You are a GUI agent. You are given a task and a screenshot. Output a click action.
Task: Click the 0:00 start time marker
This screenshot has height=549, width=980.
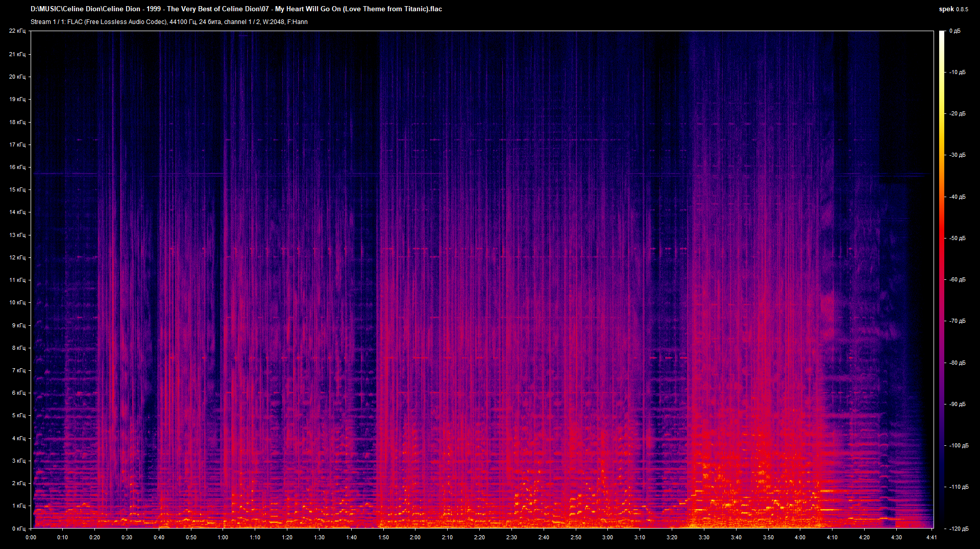pos(31,537)
